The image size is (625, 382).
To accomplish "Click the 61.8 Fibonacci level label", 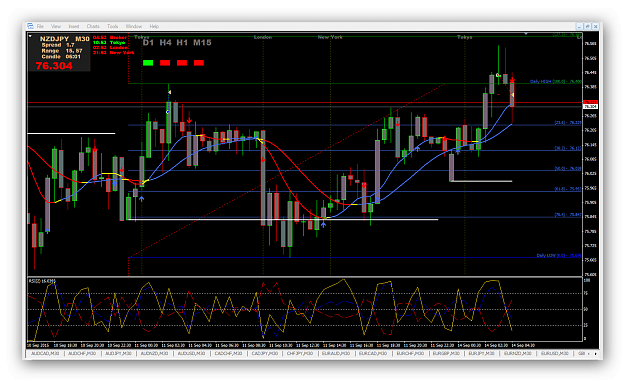I will (568, 189).
